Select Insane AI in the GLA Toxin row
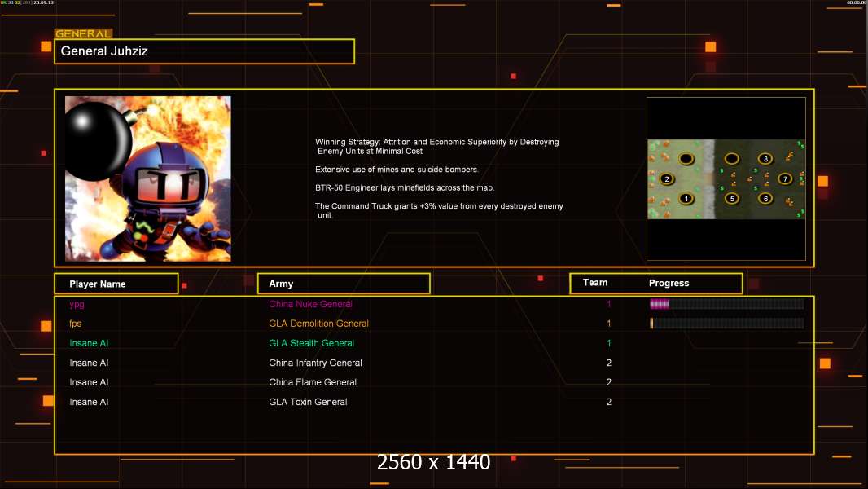 (89, 402)
